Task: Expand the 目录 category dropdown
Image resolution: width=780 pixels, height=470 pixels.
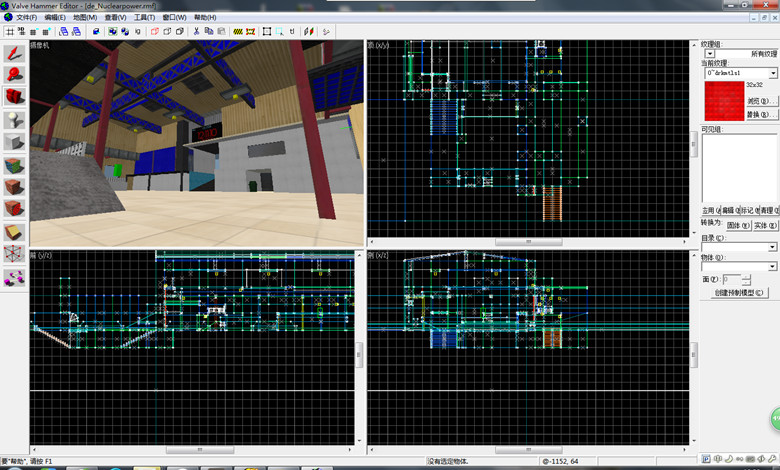Action: [772, 247]
